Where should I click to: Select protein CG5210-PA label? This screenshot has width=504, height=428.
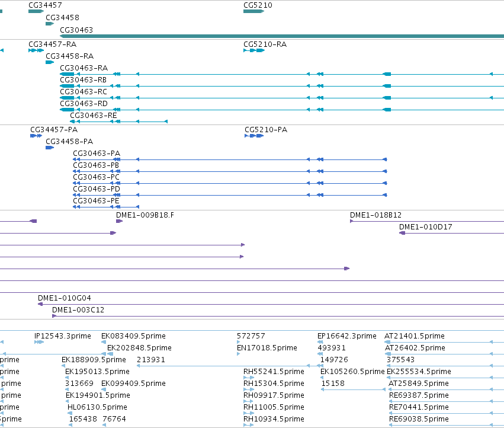pos(266,130)
